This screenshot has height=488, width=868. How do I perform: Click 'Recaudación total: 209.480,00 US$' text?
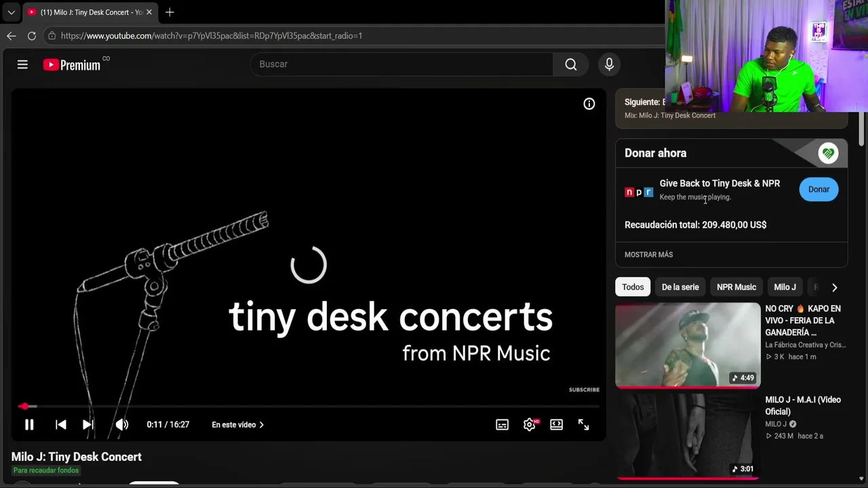(x=696, y=225)
